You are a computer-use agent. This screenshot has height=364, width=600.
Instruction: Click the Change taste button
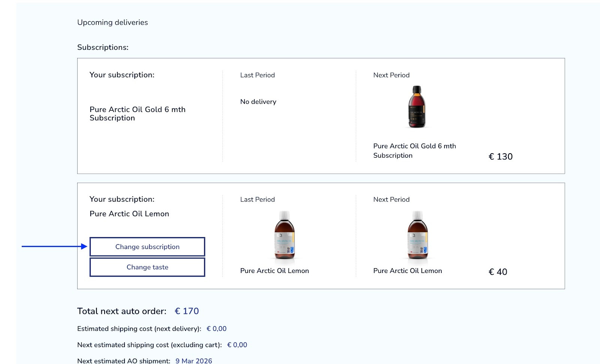pos(147,267)
